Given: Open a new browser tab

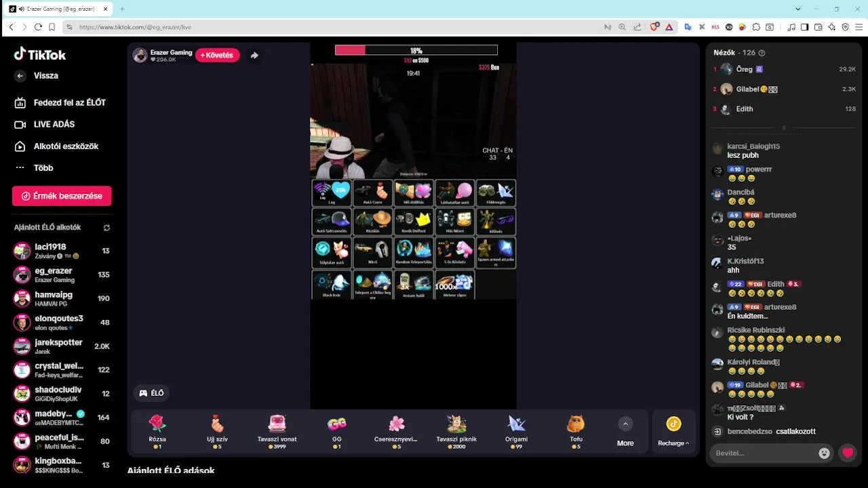Looking at the screenshot, I should coord(122,9).
